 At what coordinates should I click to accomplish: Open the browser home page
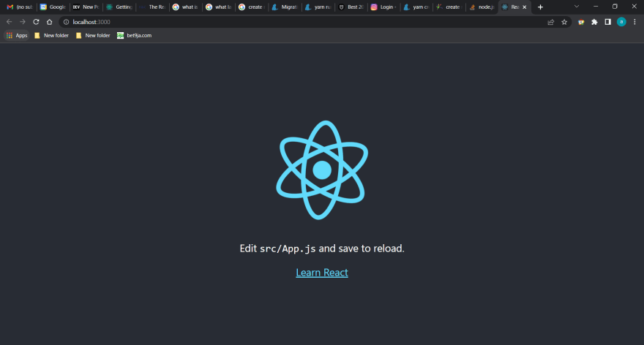click(x=49, y=22)
